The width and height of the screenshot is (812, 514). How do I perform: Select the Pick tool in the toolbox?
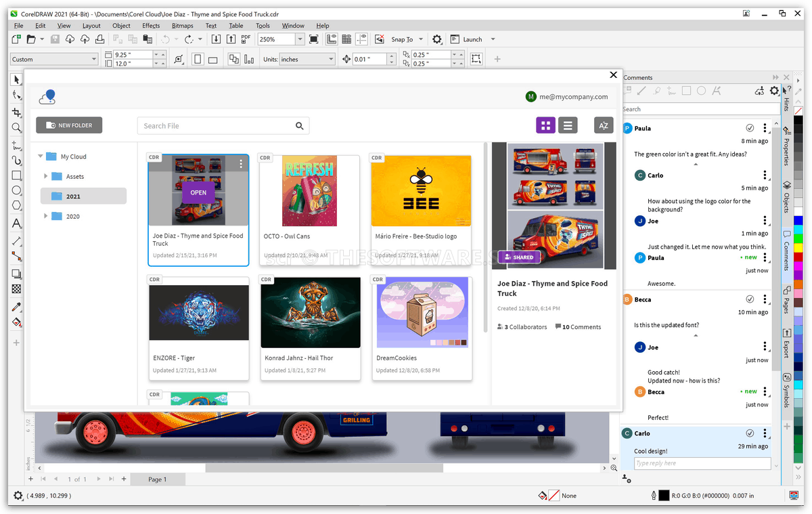(17, 80)
